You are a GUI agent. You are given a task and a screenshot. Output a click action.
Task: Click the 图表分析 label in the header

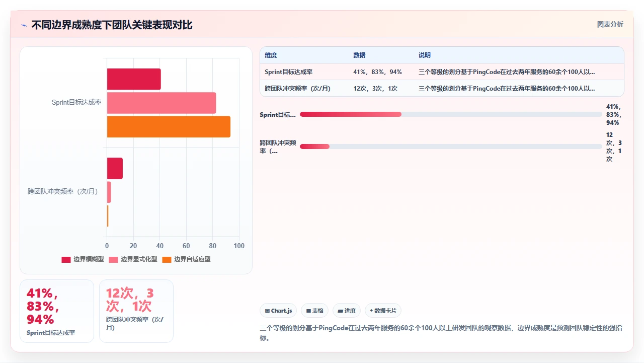coord(610,24)
